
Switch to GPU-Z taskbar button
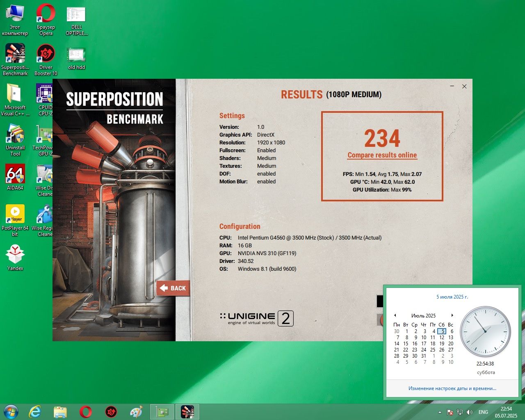pos(162,411)
